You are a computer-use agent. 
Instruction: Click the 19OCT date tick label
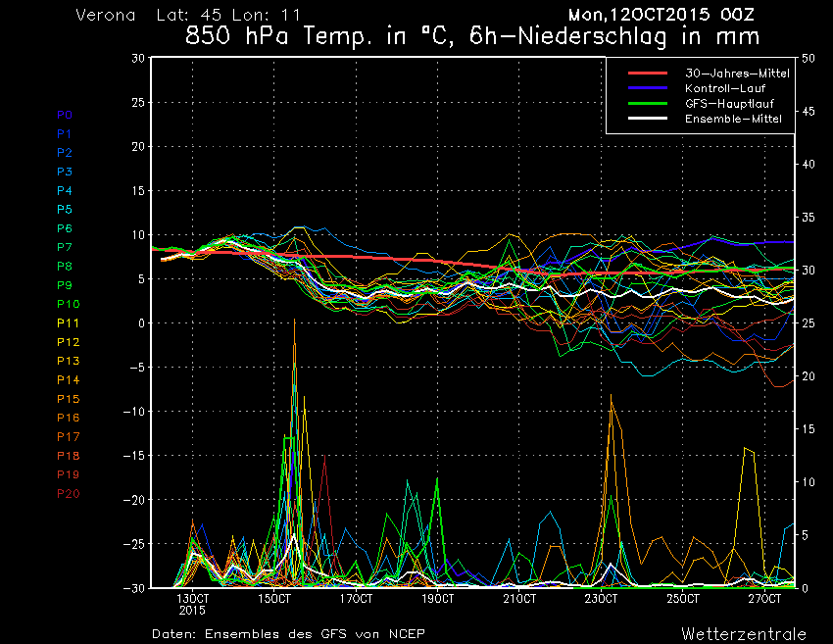point(438,599)
